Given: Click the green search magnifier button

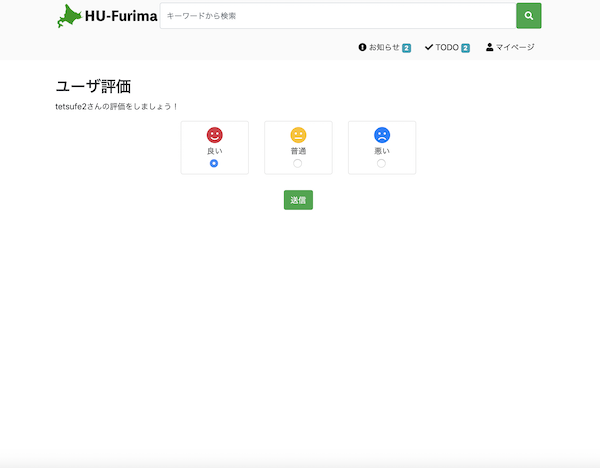Looking at the screenshot, I should click(x=528, y=16).
